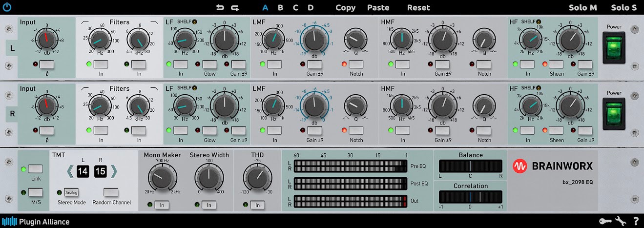Click the plugin bypass power icon
This screenshot has width=644, height=228.
[x=7, y=7]
